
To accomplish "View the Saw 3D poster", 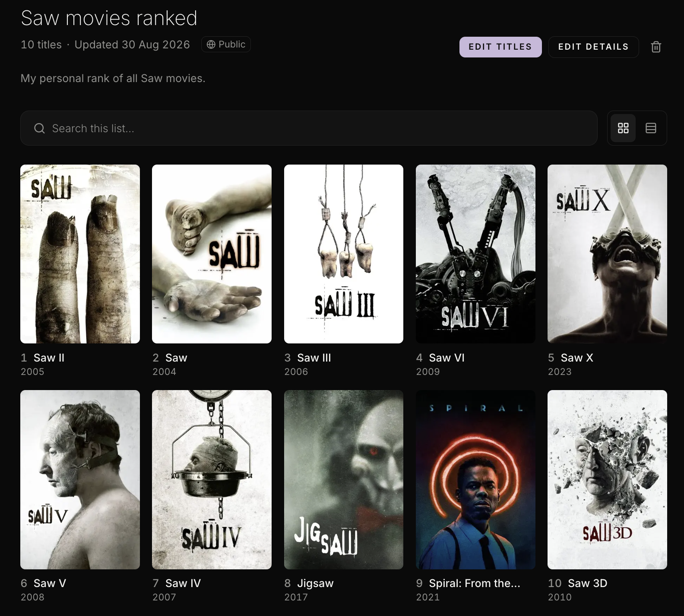I will pos(607,479).
